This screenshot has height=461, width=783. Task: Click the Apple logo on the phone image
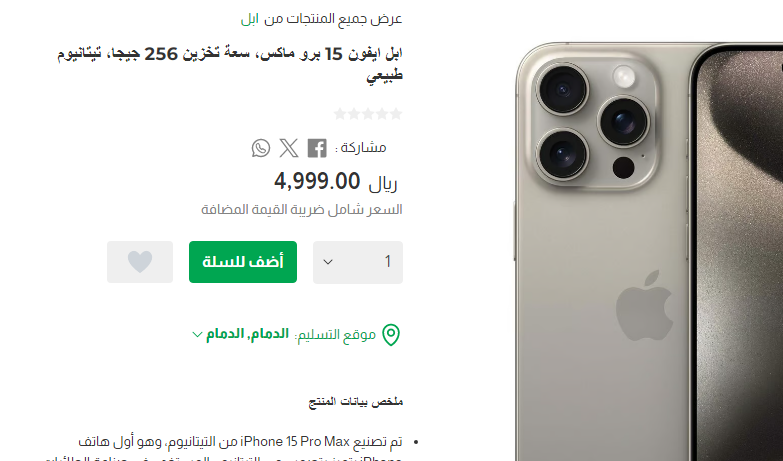(x=644, y=306)
